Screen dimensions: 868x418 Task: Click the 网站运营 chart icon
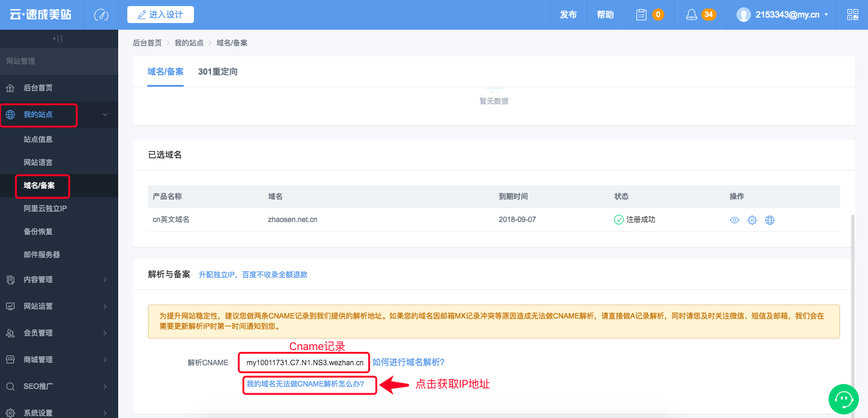(x=10, y=306)
